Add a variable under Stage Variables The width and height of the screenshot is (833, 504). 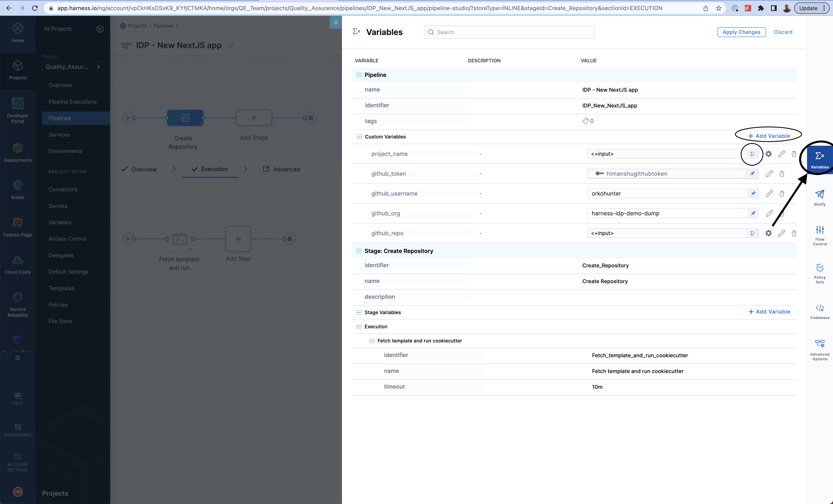pos(769,312)
